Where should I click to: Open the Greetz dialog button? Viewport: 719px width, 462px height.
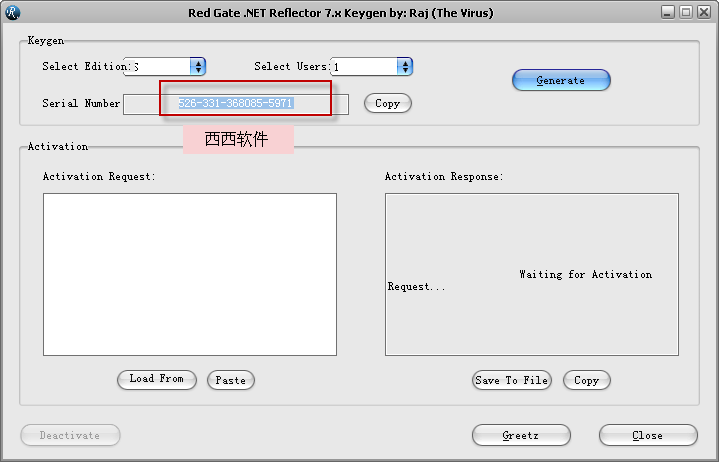[521, 435]
